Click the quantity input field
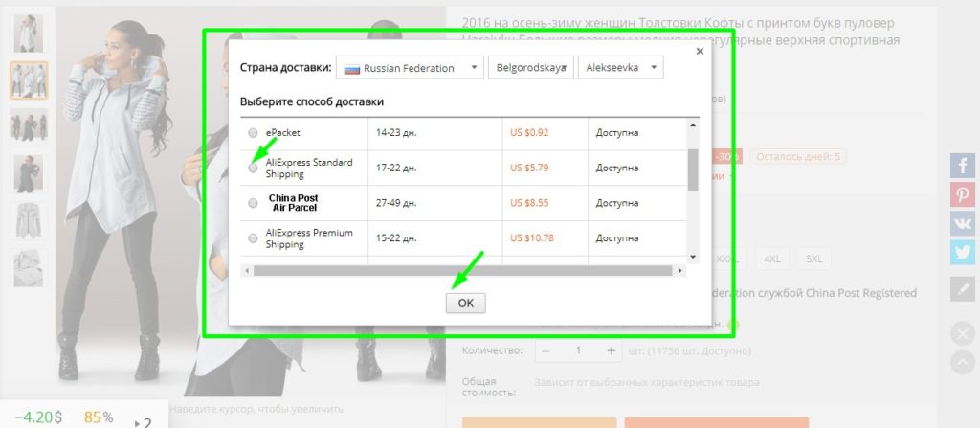This screenshot has width=980, height=428. pyautogui.click(x=578, y=351)
